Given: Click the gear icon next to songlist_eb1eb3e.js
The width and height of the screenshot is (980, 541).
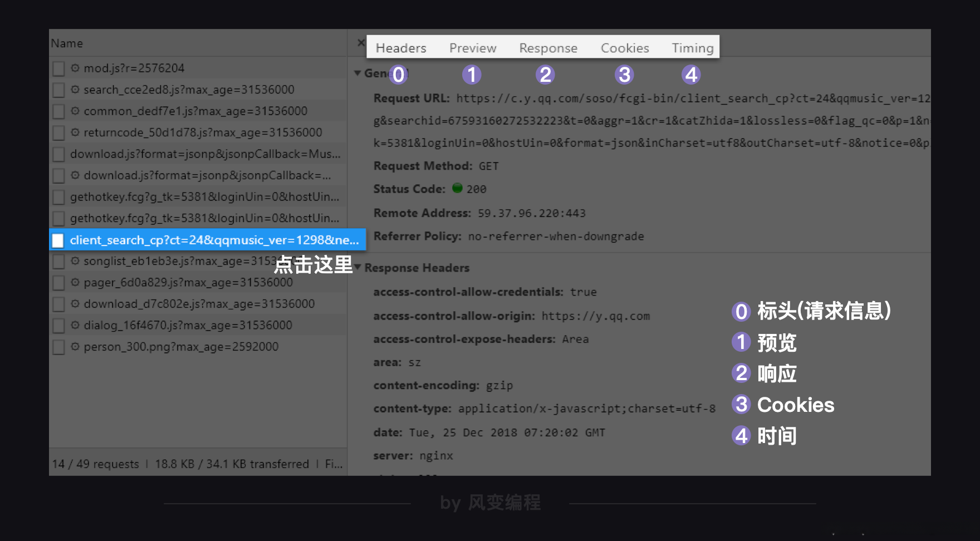Looking at the screenshot, I should (75, 261).
